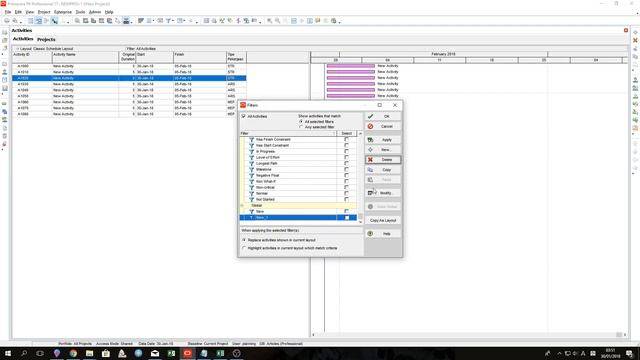Click OK in the Filters dialog
This screenshot has height=360, width=640.
(x=383, y=116)
